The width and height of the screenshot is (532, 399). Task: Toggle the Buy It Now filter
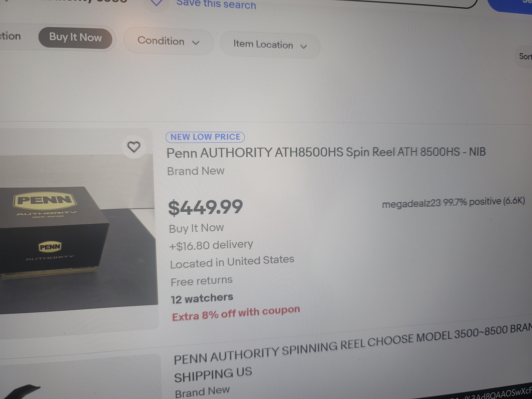(x=75, y=38)
